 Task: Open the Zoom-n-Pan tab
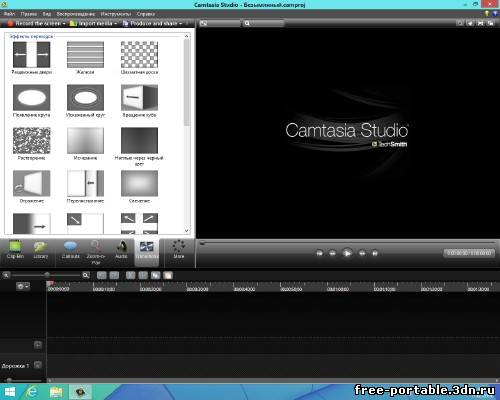point(96,253)
